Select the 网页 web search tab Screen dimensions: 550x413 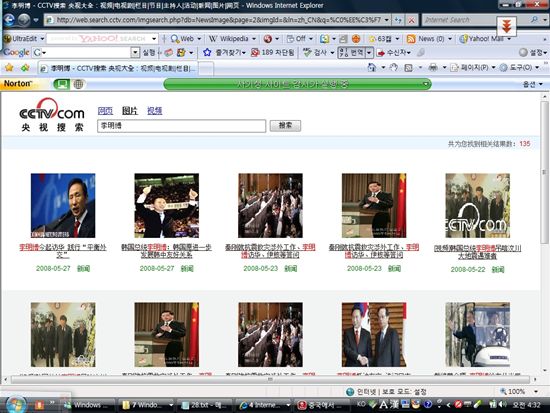105,111
